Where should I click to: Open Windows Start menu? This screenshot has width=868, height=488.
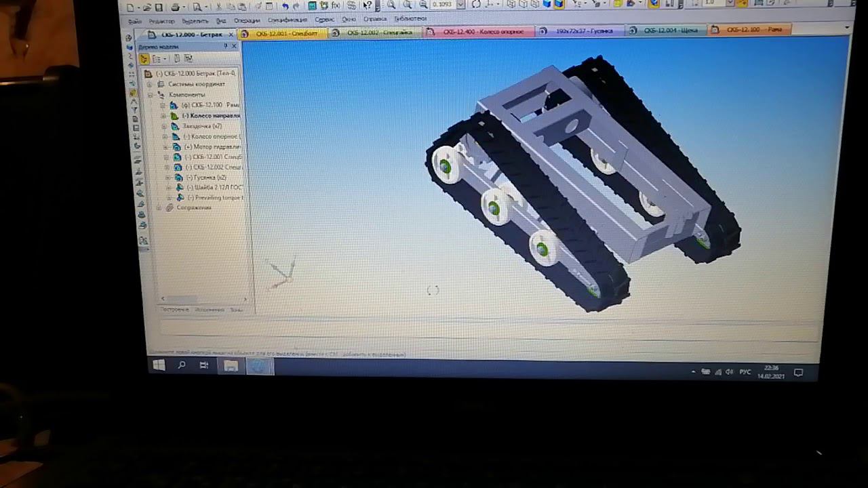(x=159, y=365)
